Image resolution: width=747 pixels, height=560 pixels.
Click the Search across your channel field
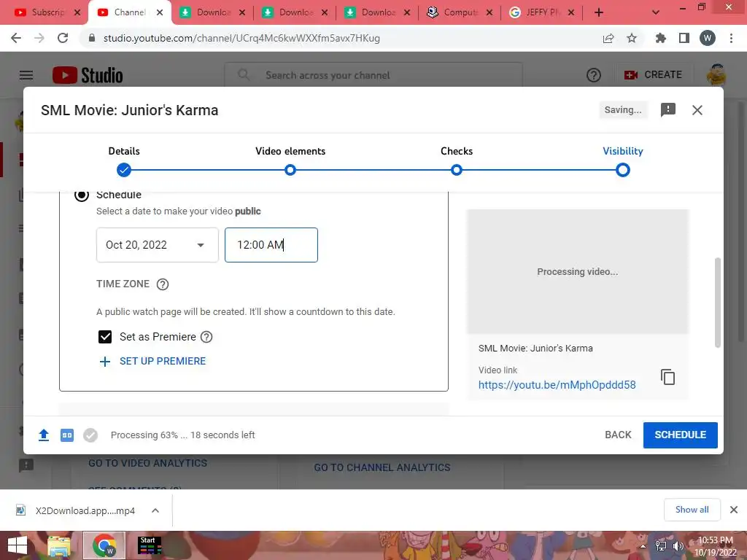[x=373, y=75]
